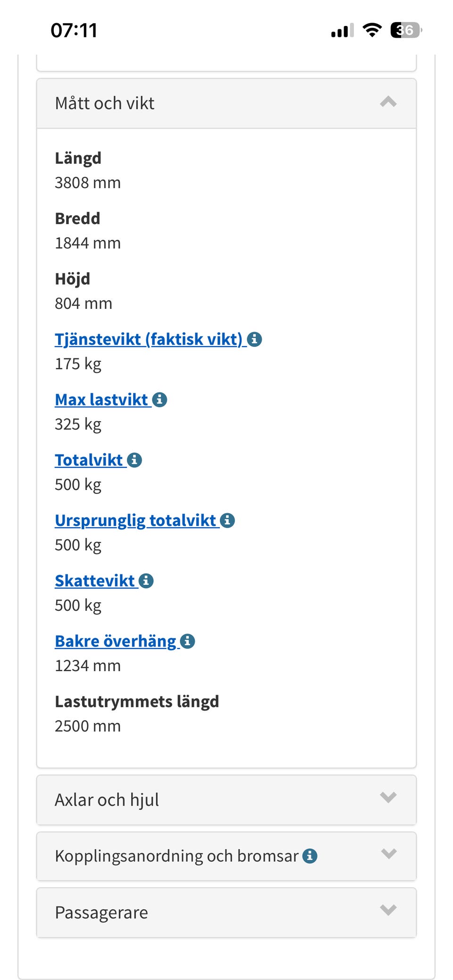Tap the battery indicator showing 36
453x980 pixels.
405,30
